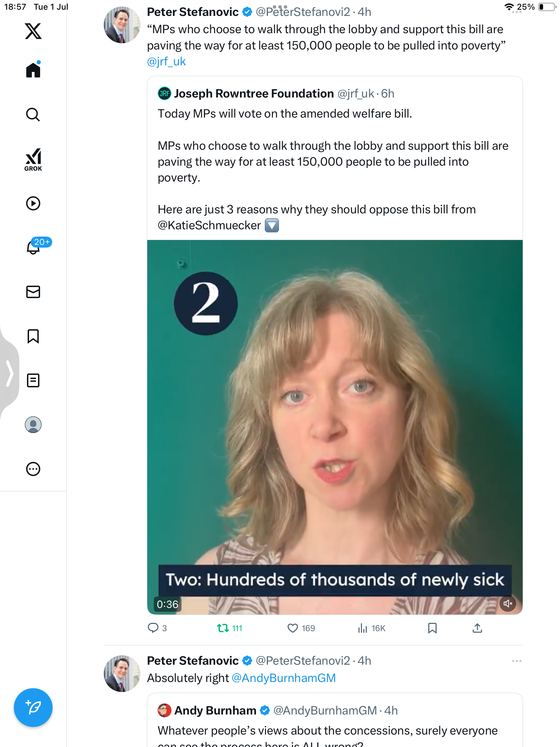Follow the @AndyBurnhamGM mention link
The image size is (560, 747).
point(284,678)
